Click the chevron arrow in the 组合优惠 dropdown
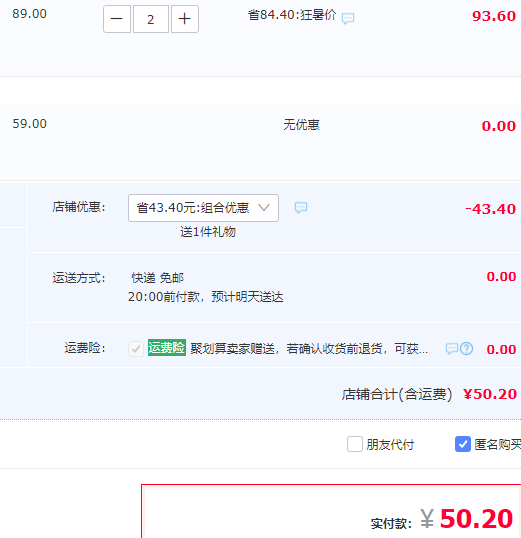The width and height of the screenshot is (521, 538). point(264,208)
